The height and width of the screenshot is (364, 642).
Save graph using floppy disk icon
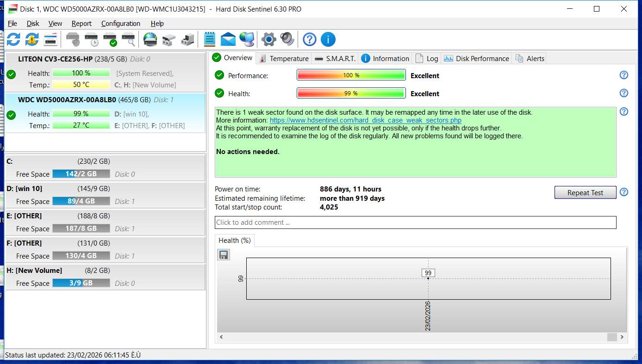click(224, 255)
